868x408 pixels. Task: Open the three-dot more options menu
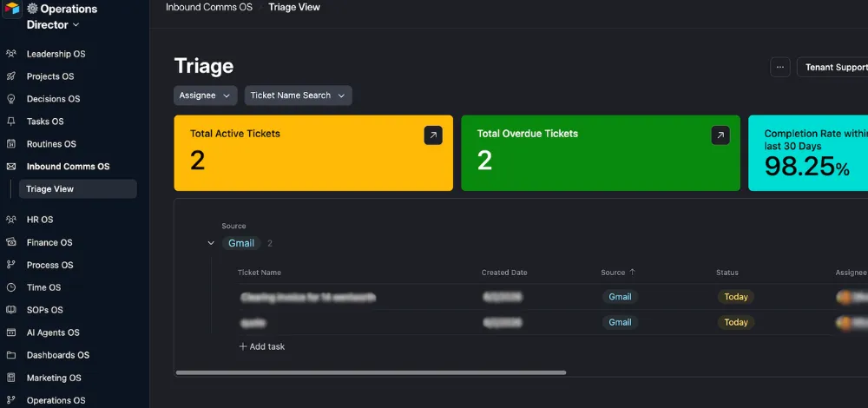coord(779,68)
